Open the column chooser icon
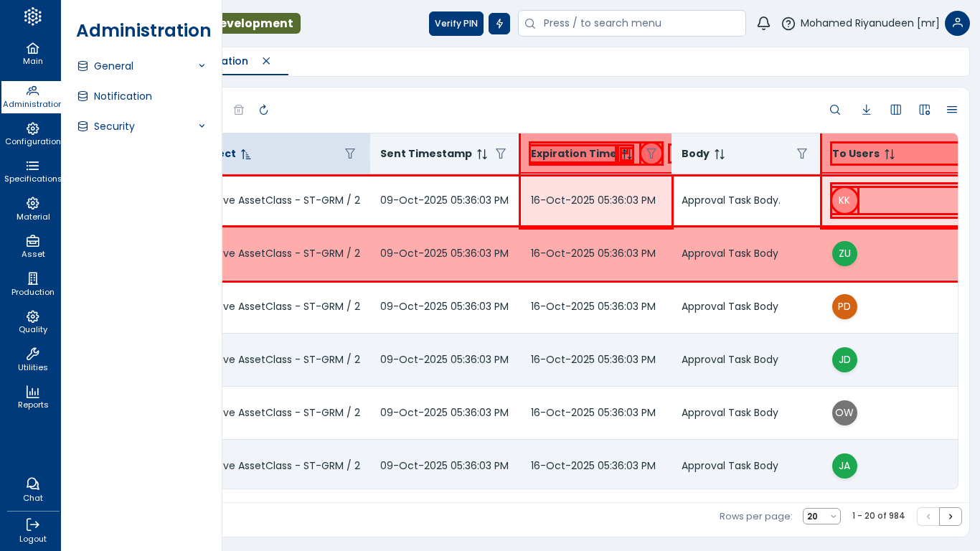This screenshot has height=551, width=980. coord(895,110)
